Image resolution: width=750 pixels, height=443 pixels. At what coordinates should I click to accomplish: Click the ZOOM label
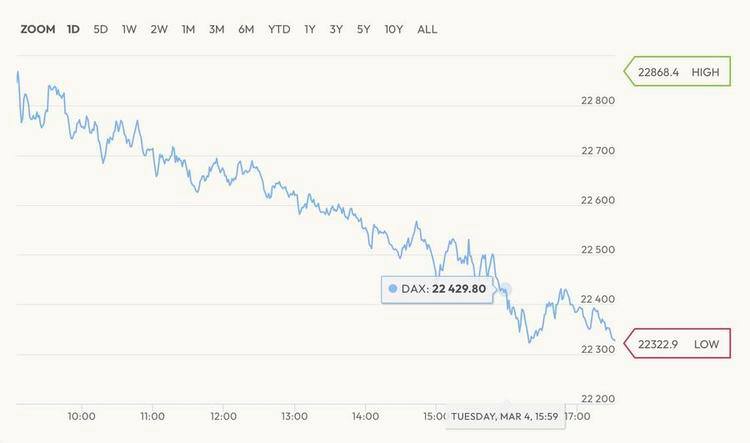point(38,29)
